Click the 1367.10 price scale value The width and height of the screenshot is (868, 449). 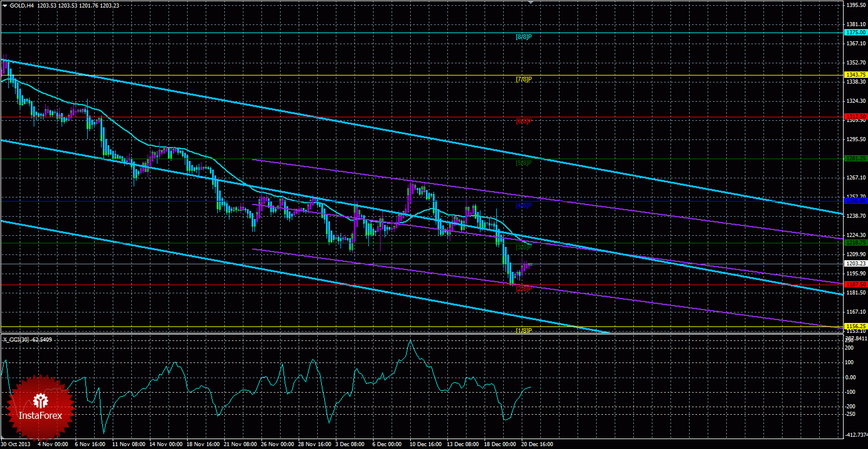856,44
